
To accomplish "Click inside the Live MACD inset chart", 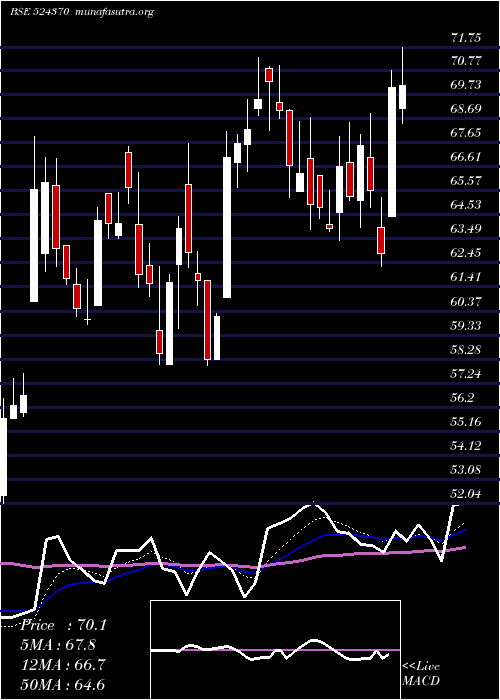I will point(275,650).
